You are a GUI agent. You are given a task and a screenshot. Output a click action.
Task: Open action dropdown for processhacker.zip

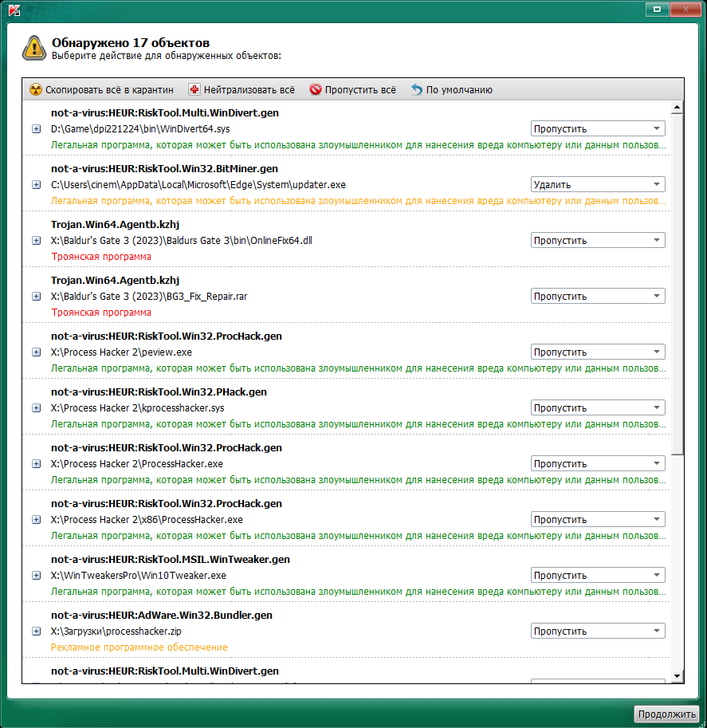point(598,631)
